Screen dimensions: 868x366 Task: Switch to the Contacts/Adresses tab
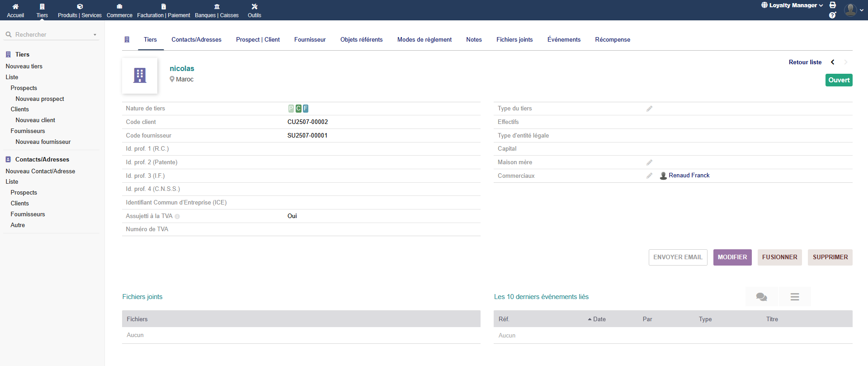(x=196, y=40)
